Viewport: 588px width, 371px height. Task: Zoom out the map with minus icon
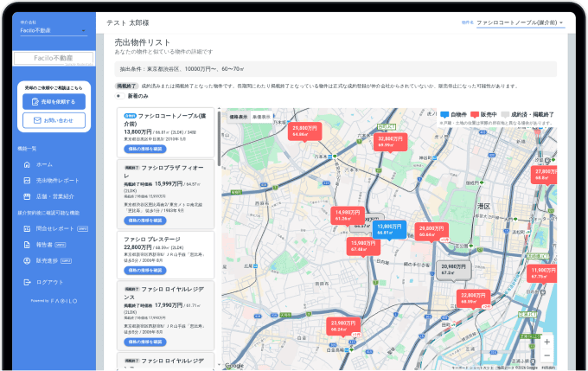click(x=546, y=355)
